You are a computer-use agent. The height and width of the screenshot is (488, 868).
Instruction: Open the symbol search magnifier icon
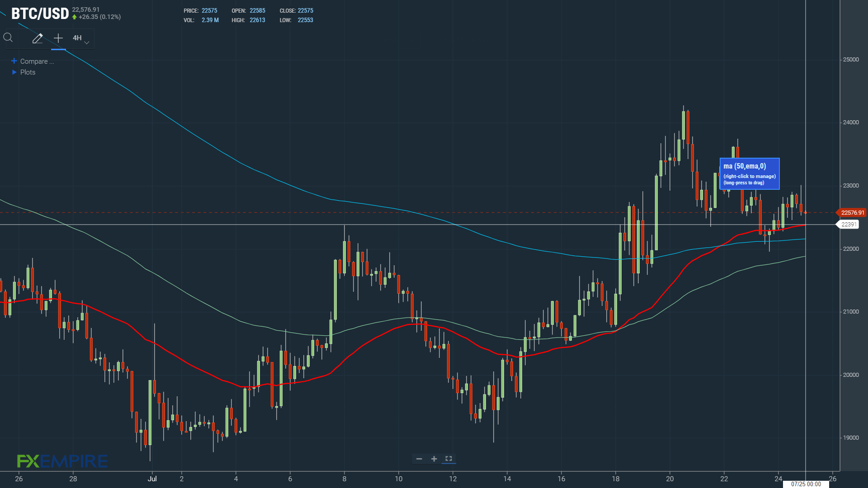click(x=8, y=38)
